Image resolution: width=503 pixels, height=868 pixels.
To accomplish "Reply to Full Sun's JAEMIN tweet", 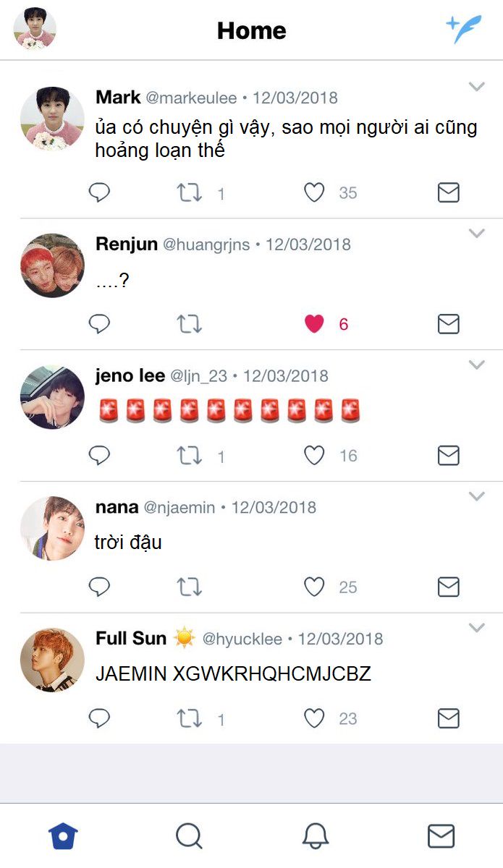I will [x=99, y=718].
